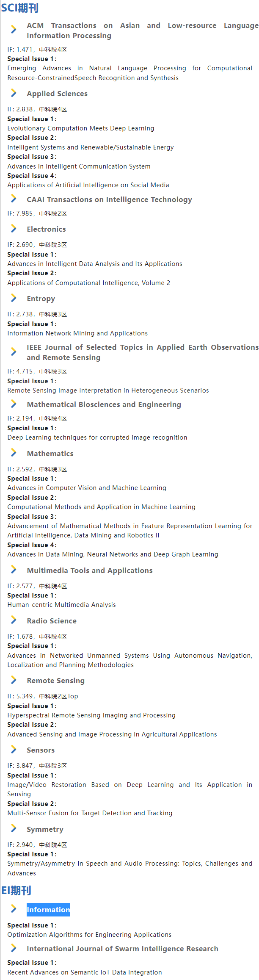Select Hyperspectral Remote Sensing Imaging and Processing issue

coord(91,715)
